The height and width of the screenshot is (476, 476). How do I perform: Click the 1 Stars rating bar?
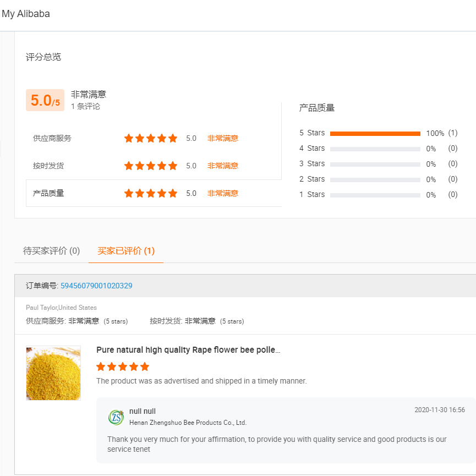pos(375,195)
